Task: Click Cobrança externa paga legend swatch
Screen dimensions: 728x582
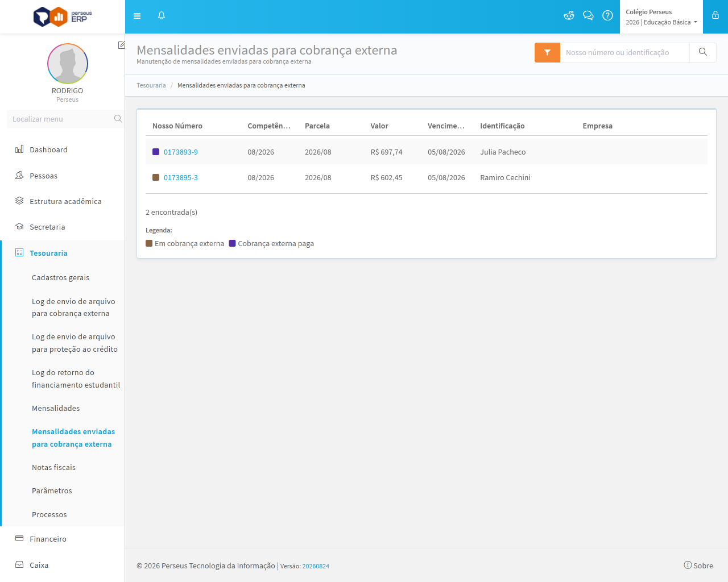Action: pos(232,243)
